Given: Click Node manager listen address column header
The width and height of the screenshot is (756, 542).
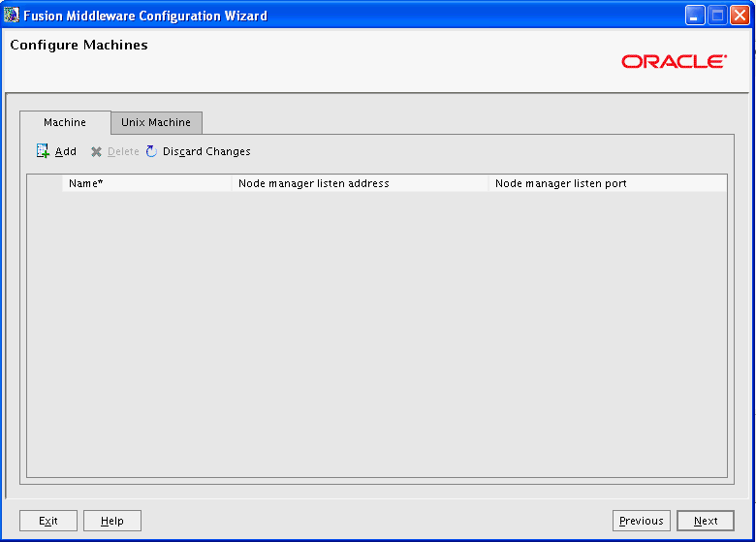Looking at the screenshot, I should point(361,183).
